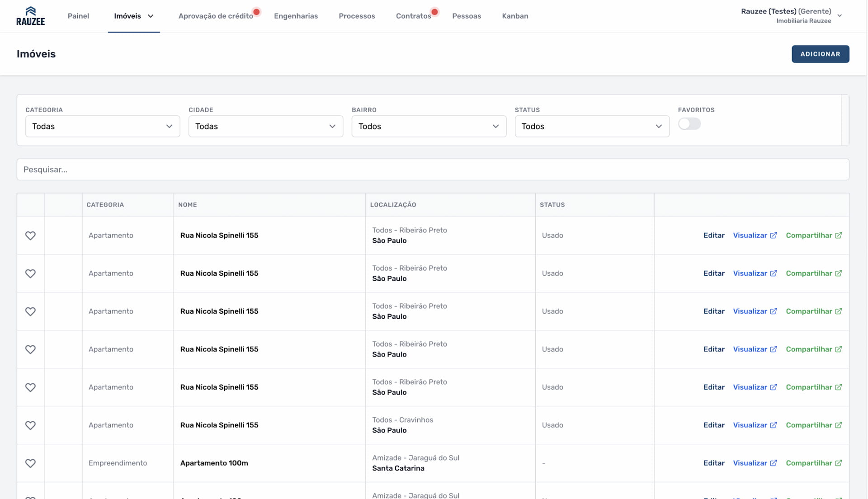Screen dimensions: 868x499
Task: Click heart icon on third apartment row
Action: (30, 311)
